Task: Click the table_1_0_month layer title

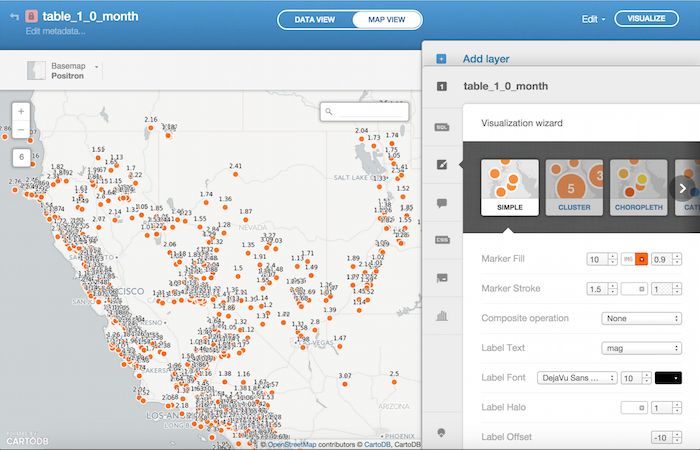Action: pyautogui.click(x=505, y=86)
